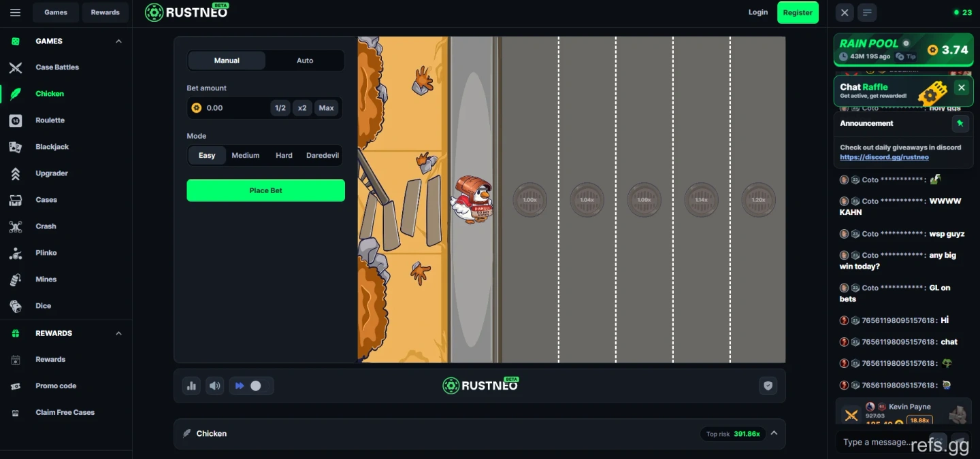Click the Place Bet button
Screen dimensions: 980x459
pyautogui.click(x=265, y=190)
